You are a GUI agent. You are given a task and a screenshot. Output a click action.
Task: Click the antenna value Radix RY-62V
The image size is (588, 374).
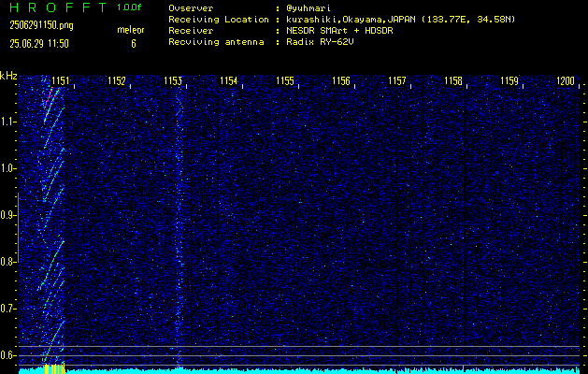click(320, 42)
